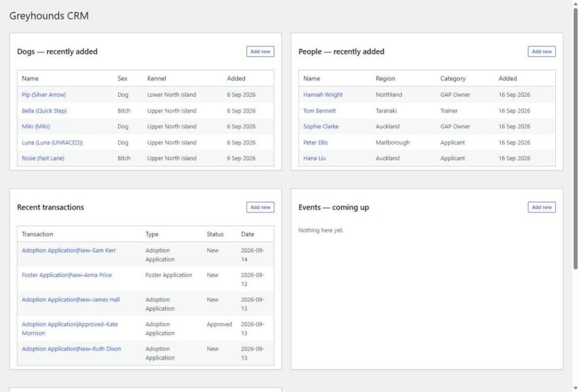Click Add new in Dogs recently added panel

pos(260,51)
